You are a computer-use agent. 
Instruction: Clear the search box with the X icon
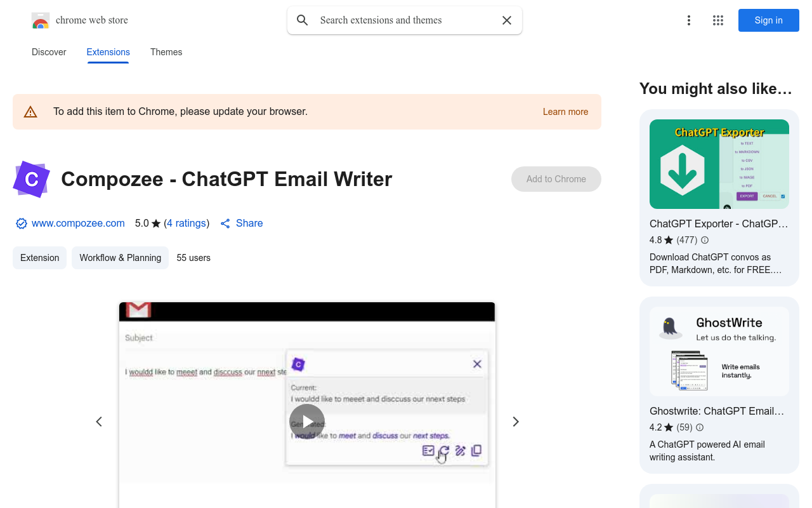(507, 20)
